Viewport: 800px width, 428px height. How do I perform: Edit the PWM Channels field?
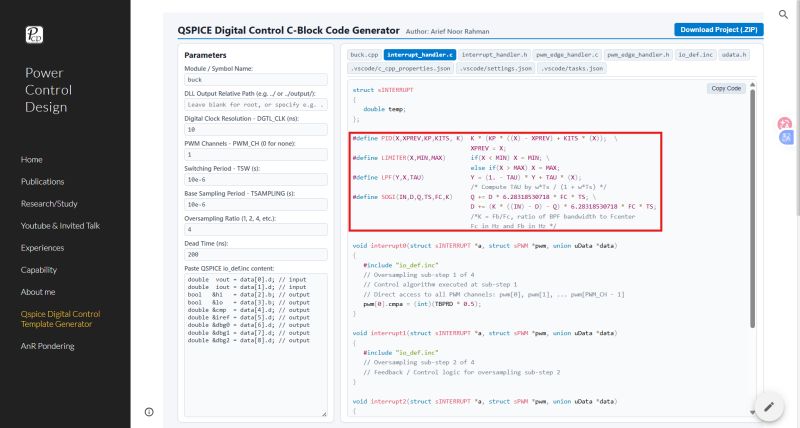(x=256, y=155)
